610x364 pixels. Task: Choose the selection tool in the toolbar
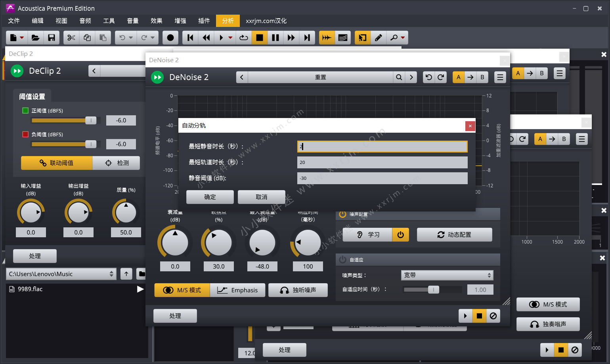pyautogui.click(x=363, y=38)
